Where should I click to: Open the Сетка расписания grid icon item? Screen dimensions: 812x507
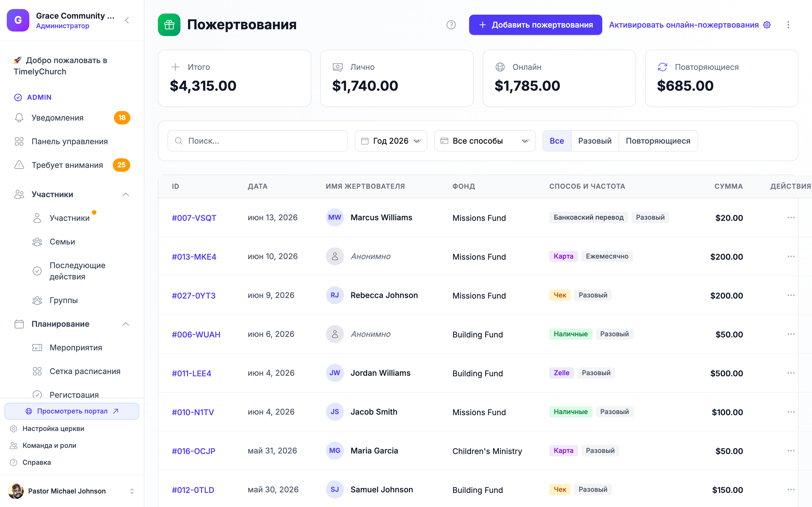click(37, 371)
